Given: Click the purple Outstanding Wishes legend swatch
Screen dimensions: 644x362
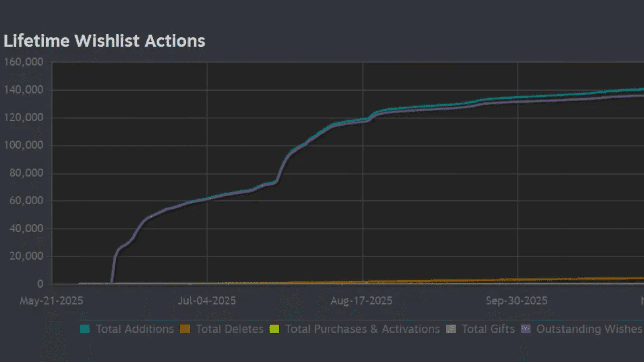Looking at the screenshot, I should [x=526, y=329].
